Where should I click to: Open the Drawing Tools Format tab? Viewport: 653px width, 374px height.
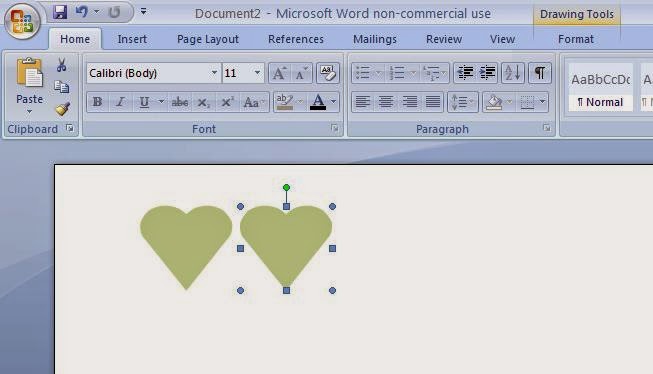(x=576, y=39)
